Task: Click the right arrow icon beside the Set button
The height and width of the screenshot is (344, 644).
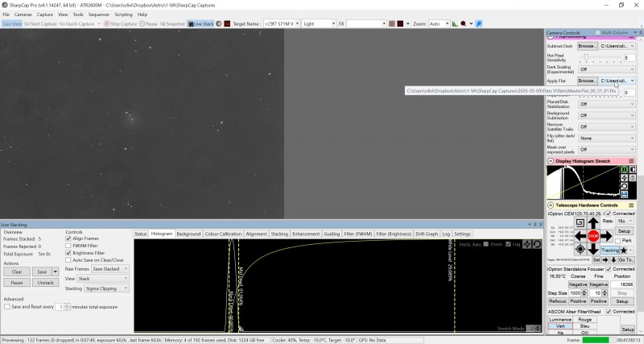Action: [x=605, y=260]
